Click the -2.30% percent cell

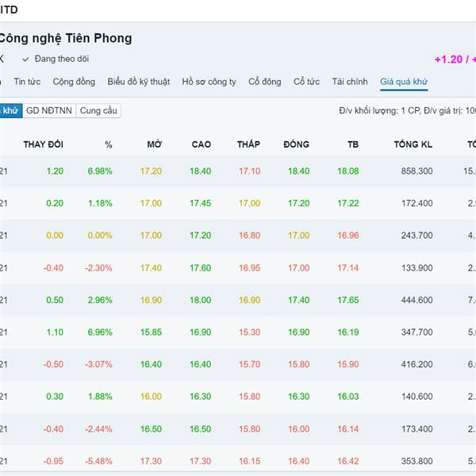[98, 268]
